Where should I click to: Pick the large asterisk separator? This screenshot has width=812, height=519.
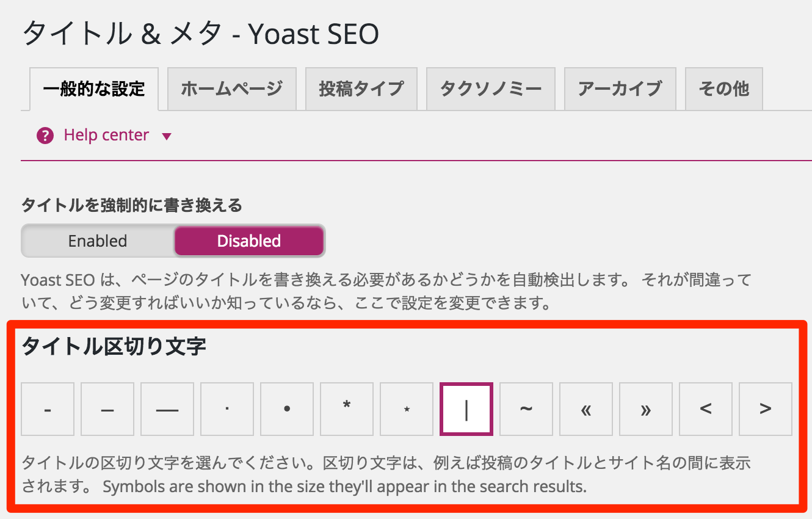[347, 409]
